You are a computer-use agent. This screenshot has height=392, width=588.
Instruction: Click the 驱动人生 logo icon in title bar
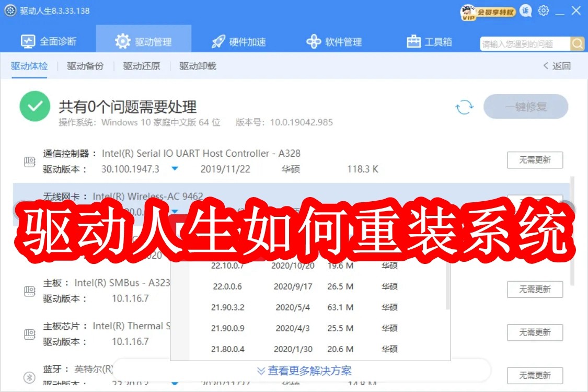(10, 10)
